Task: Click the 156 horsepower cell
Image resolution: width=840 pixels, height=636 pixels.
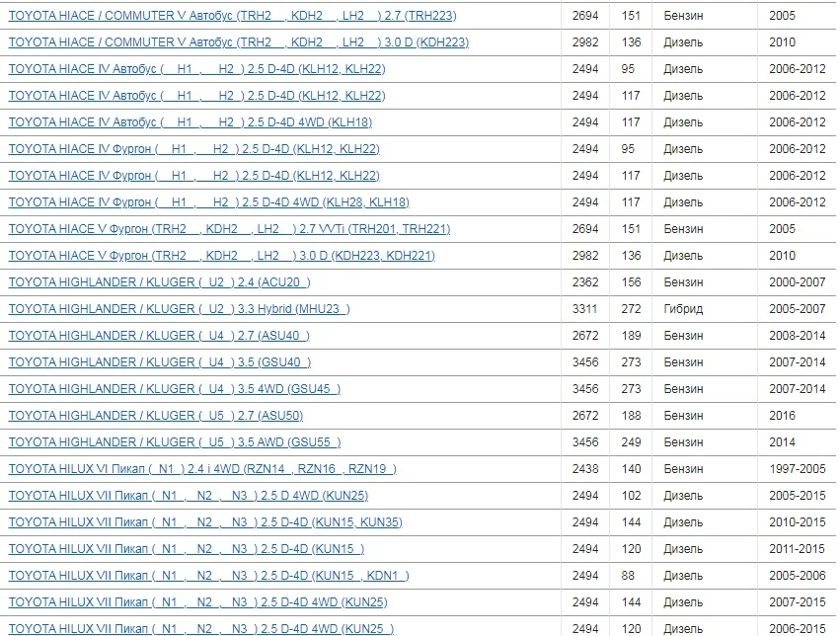Action: [x=631, y=282]
